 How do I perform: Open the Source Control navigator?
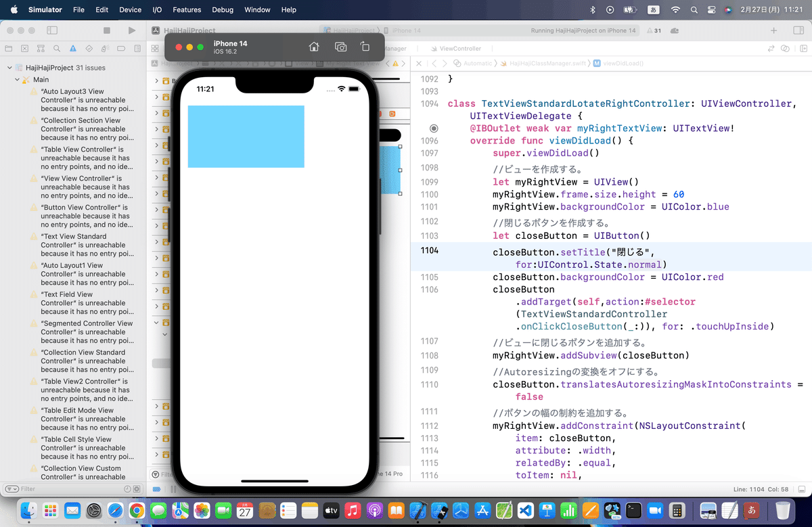pos(24,49)
